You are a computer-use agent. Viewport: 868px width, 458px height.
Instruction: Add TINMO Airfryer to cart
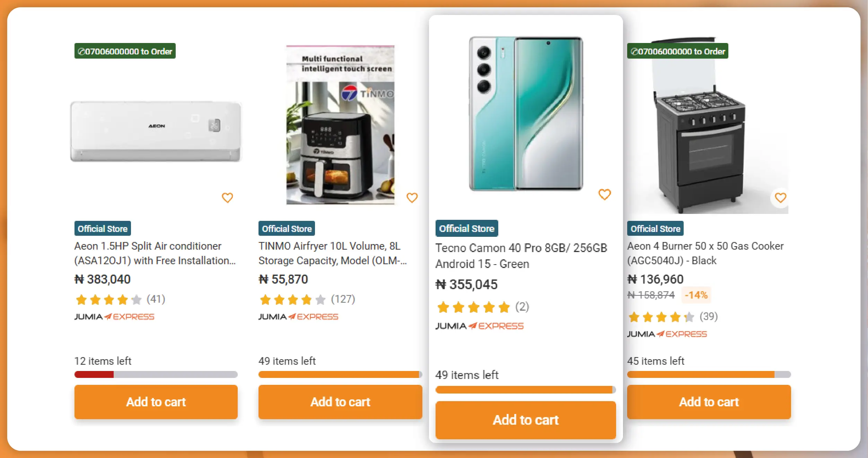[x=340, y=402]
